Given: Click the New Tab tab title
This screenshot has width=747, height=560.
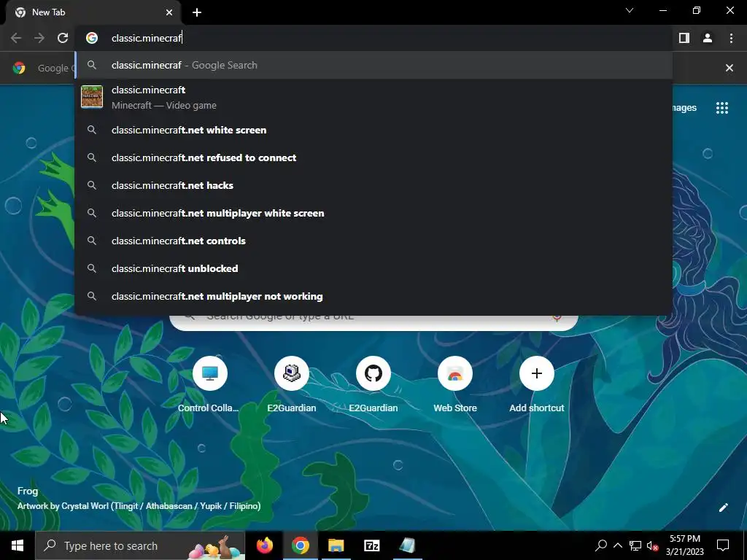Looking at the screenshot, I should [49, 12].
